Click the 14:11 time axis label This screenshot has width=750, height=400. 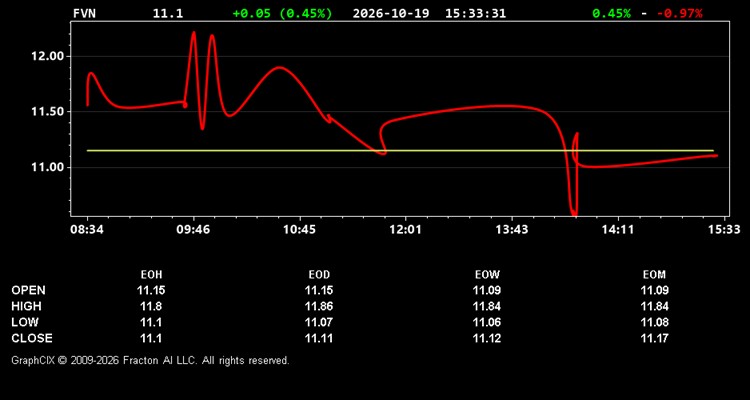click(x=618, y=230)
